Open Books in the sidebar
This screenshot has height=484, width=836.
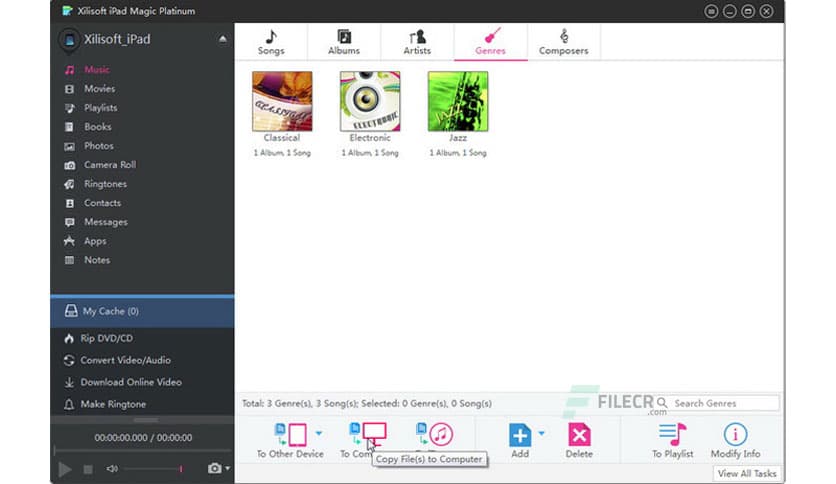(98, 127)
